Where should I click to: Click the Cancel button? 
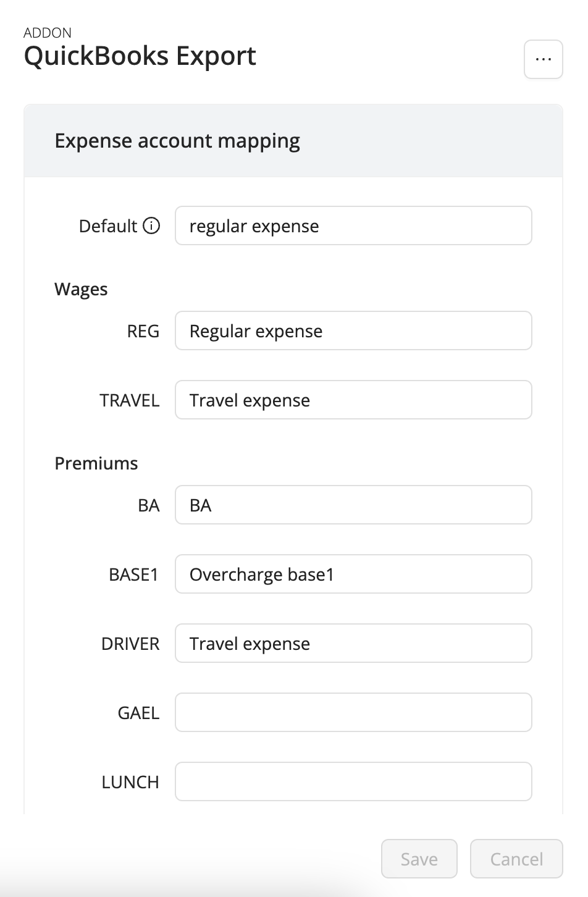[x=516, y=859]
